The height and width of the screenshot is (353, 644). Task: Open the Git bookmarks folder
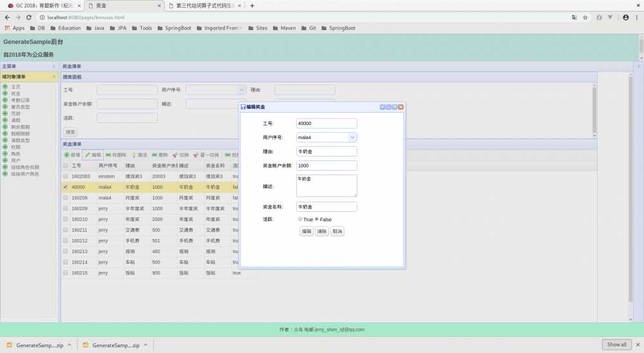click(x=309, y=28)
